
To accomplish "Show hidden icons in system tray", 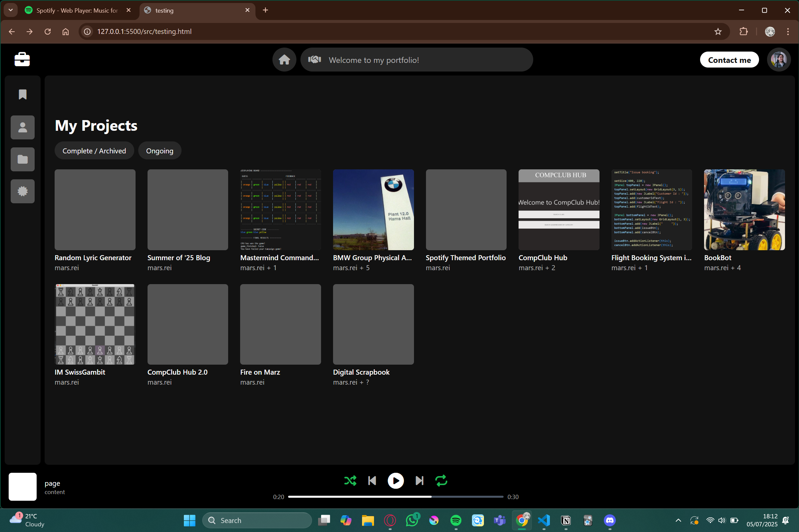I will pyautogui.click(x=678, y=520).
